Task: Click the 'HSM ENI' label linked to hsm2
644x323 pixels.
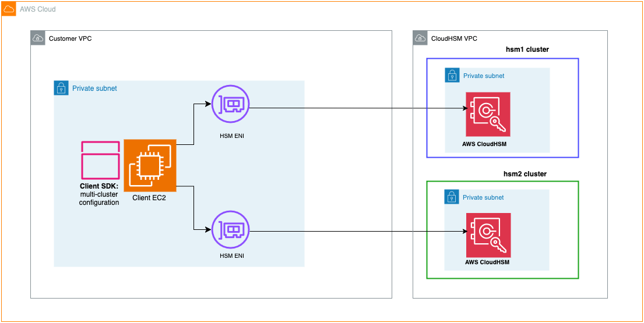Action: [231, 255]
